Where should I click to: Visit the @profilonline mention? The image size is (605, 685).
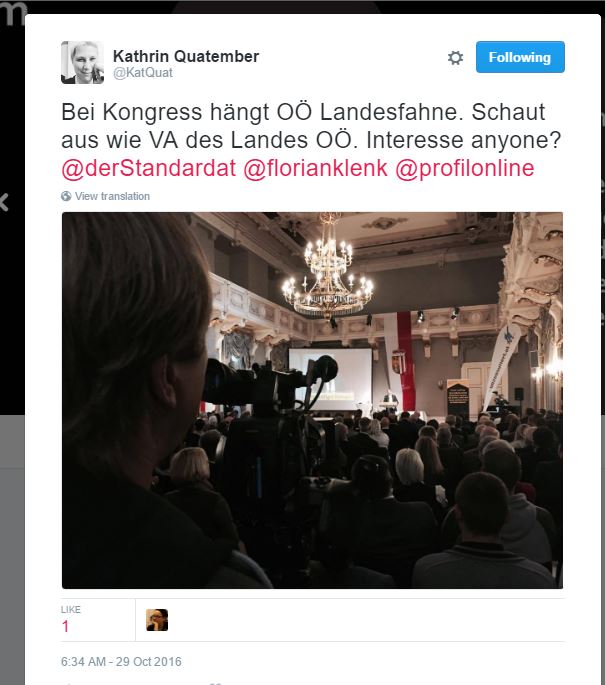[x=465, y=168]
